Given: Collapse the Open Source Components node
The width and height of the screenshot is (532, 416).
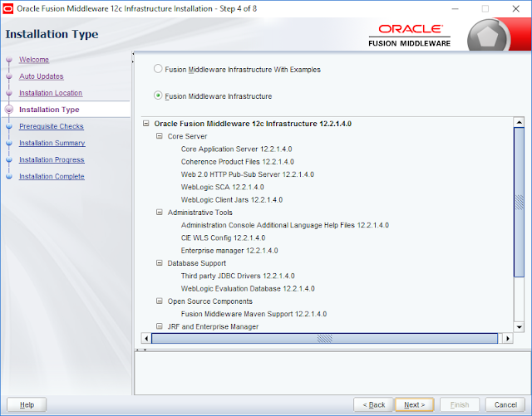Looking at the screenshot, I should 159,301.
